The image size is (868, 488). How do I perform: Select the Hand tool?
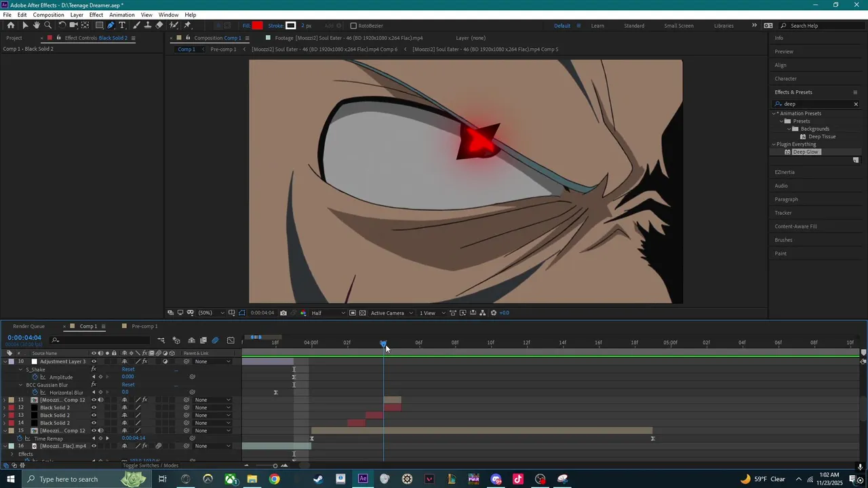coord(36,25)
